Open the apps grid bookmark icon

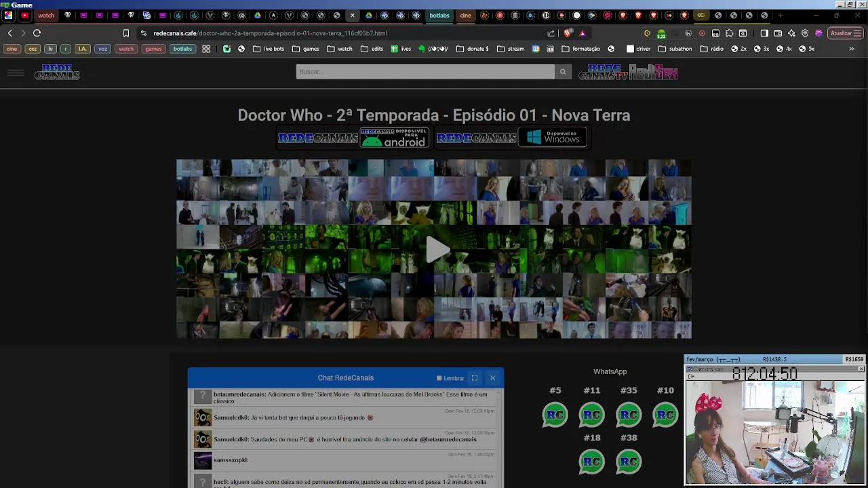tap(206, 49)
